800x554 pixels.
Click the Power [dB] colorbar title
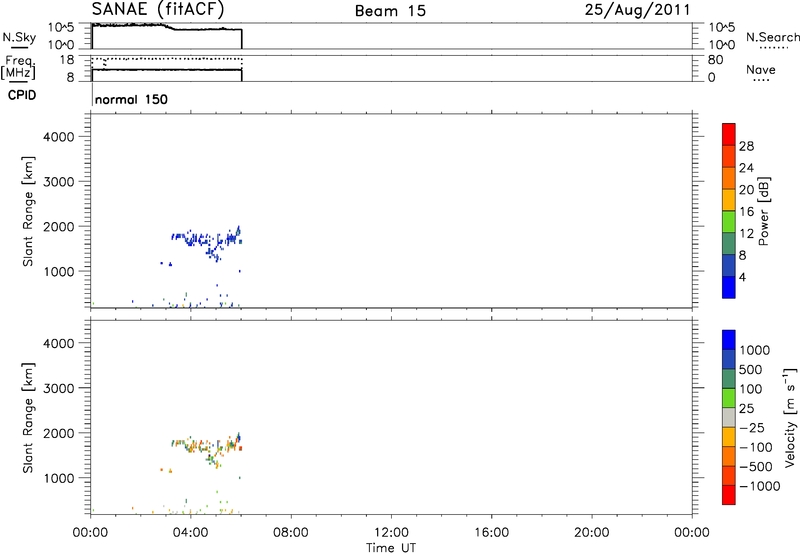(x=764, y=211)
